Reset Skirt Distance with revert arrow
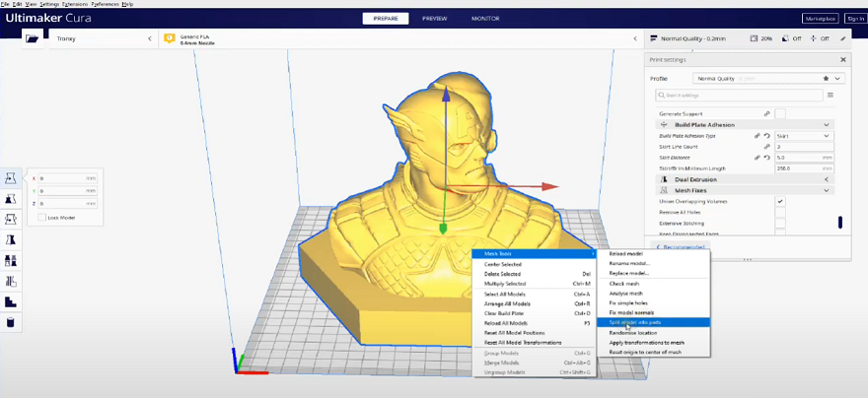This screenshot has width=868, height=398. (766, 158)
